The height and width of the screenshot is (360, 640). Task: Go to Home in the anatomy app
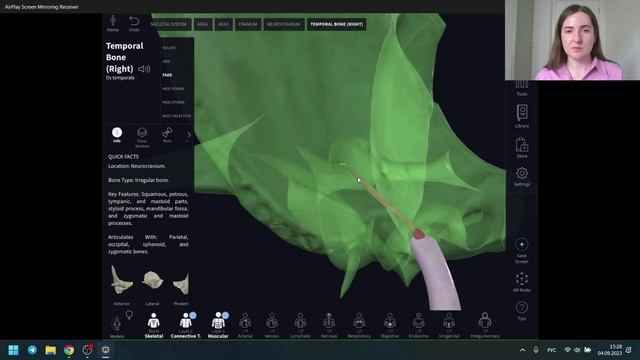pos(113,23)
